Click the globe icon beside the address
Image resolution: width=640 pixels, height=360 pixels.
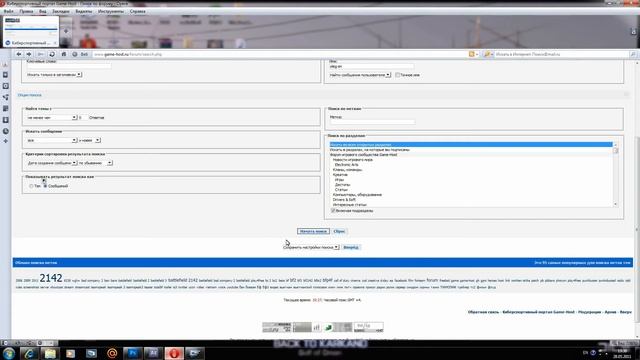[x=75, y=54]
